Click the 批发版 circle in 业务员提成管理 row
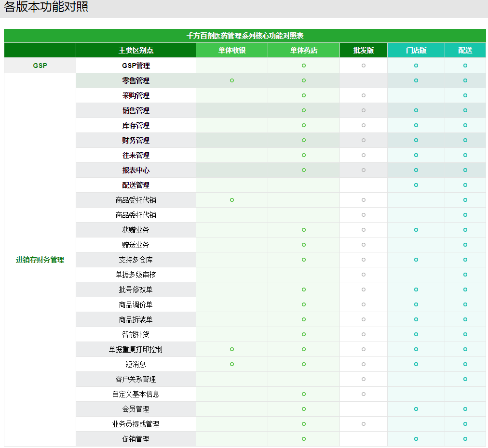The width and height of the screenshot is (488, 448). (x=364, y=424)
